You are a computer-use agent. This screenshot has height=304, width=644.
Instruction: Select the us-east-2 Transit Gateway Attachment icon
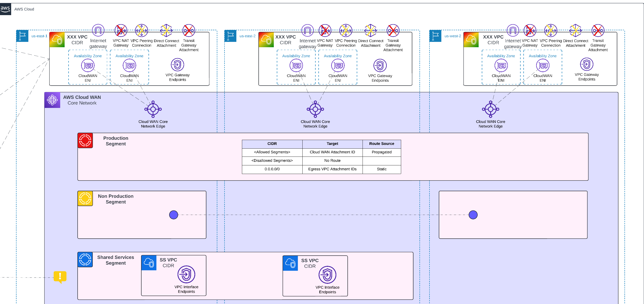(x=393, y=30)
